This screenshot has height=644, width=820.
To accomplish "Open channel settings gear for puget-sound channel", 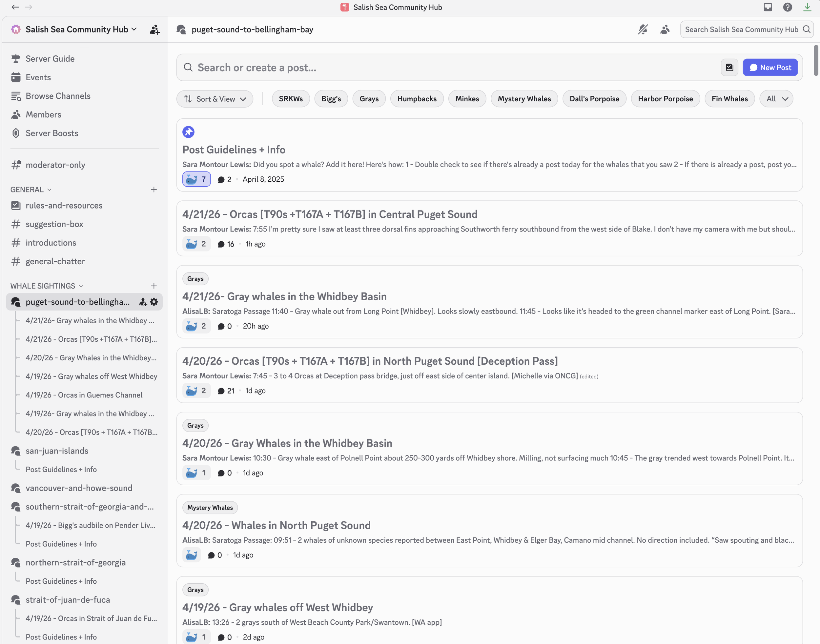I will coord(154,302).
